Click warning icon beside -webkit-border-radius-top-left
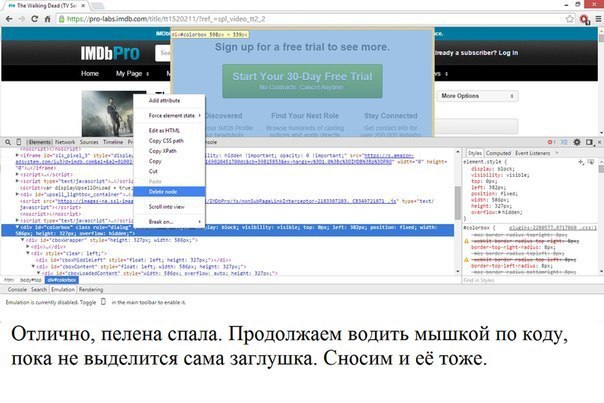The width and height of the screenshot is (604, 403). (466, 260)
